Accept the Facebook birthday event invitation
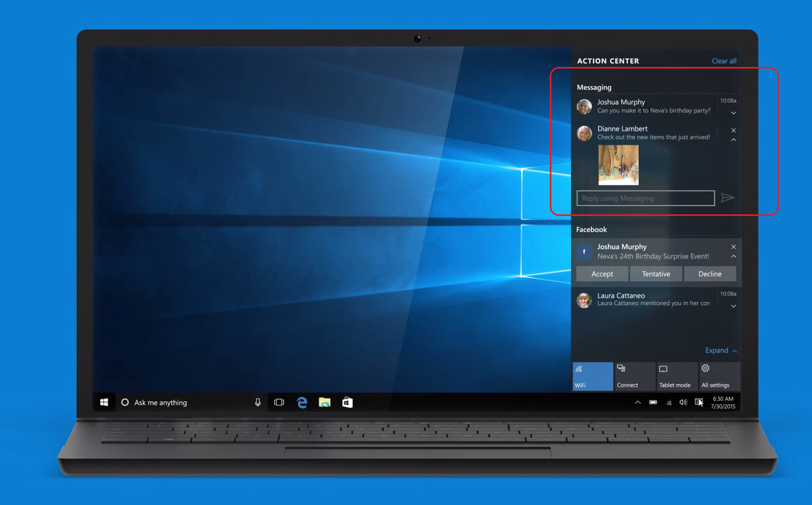 point(602,274)
